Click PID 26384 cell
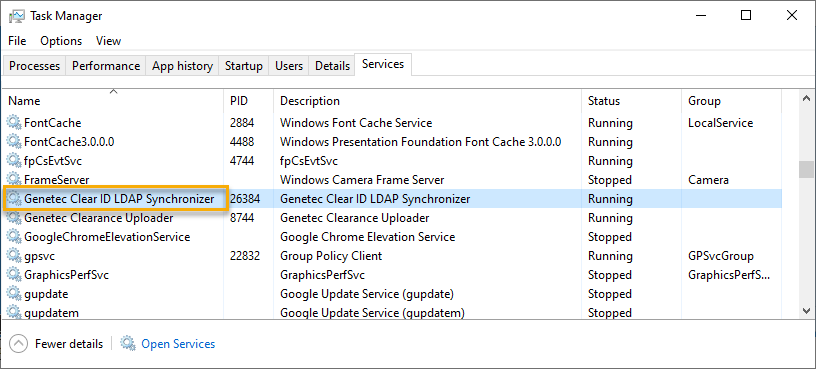This screenshot has width=816, height=369. click(245, 199)
